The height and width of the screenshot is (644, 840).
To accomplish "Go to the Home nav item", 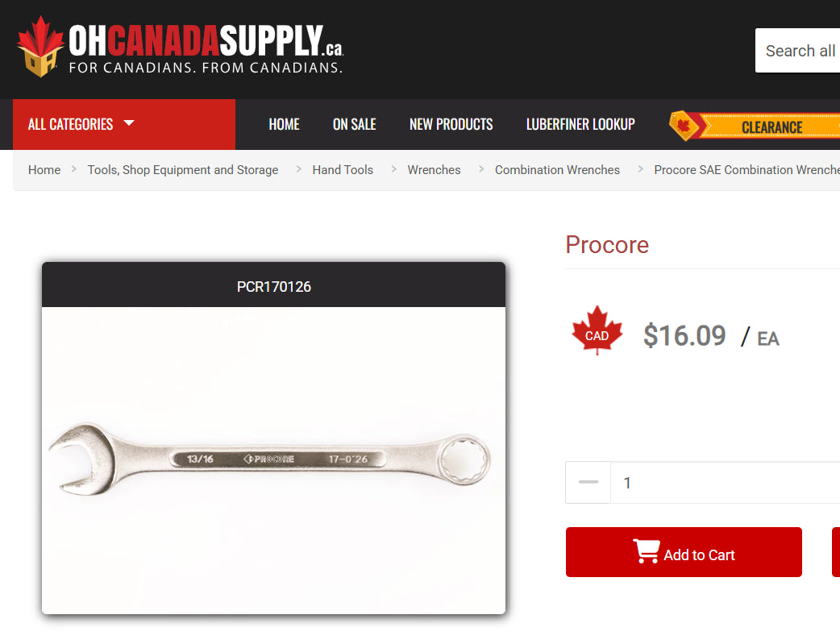I will [x=284, y=124].
